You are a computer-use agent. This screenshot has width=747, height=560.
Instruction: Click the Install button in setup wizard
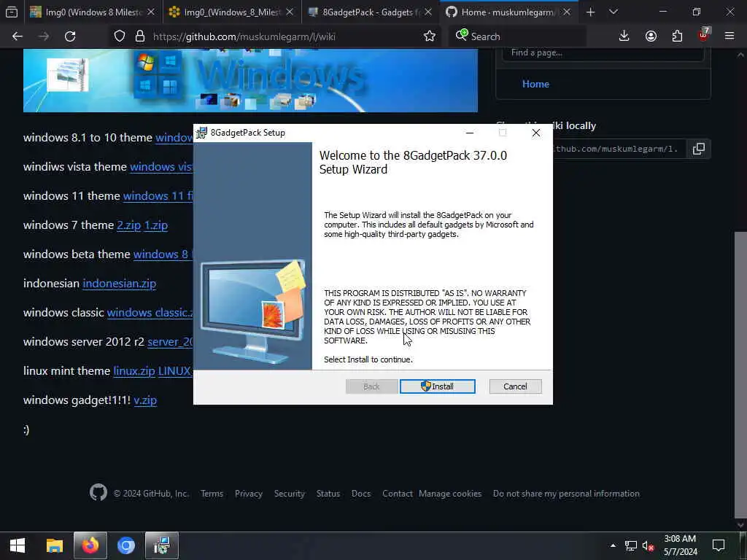point(438,386)
